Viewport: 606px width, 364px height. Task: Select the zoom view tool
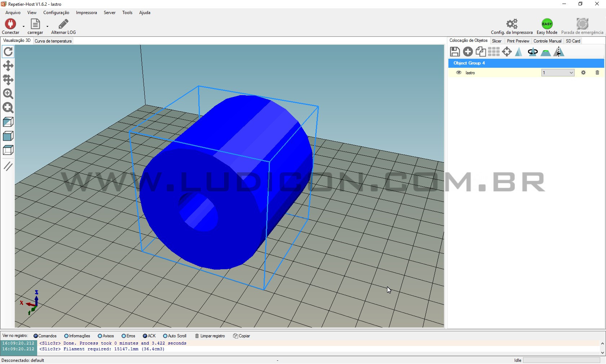[x=8, y=94]
